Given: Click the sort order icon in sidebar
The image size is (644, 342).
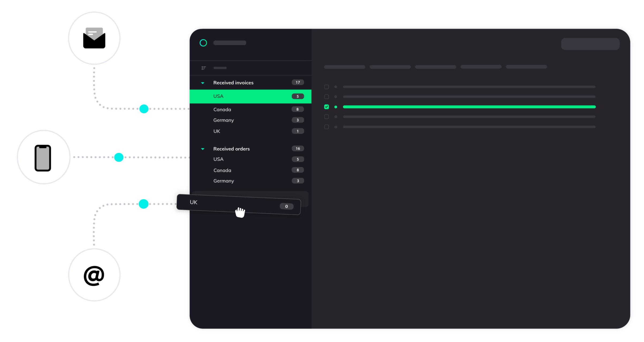Looking at the screenshot, I should point(204,68).
